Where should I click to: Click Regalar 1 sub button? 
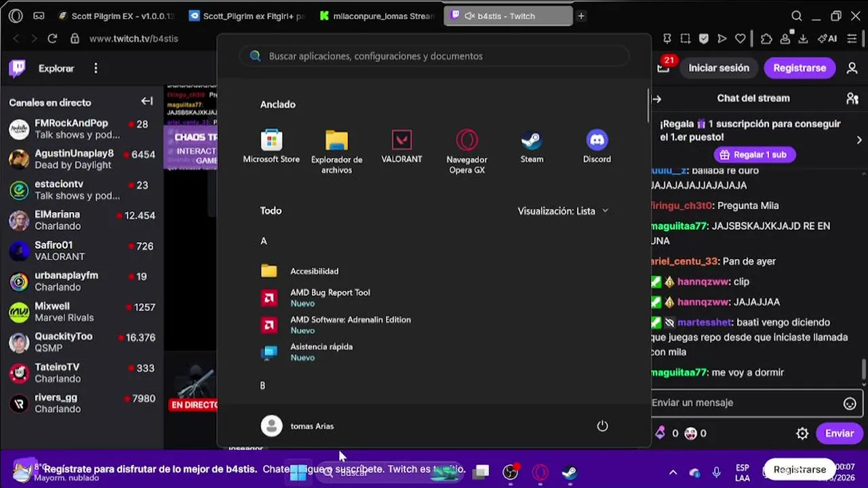click(753, 155)
